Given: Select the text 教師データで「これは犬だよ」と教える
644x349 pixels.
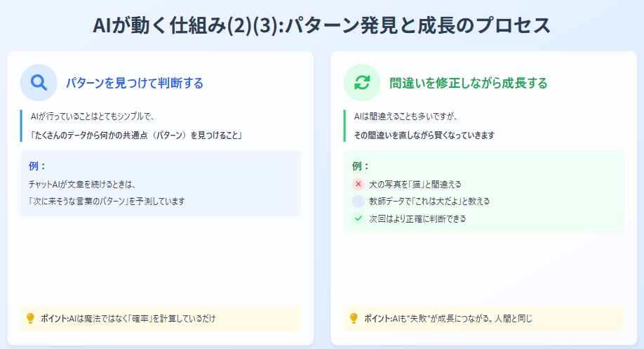Looking at the screenshot, I should 429,202.
